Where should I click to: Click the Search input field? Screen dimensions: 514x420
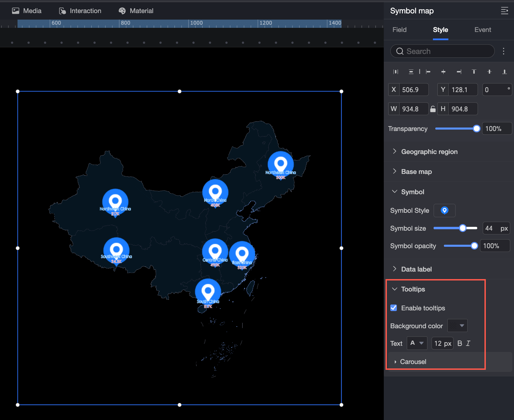coord(443,51)
